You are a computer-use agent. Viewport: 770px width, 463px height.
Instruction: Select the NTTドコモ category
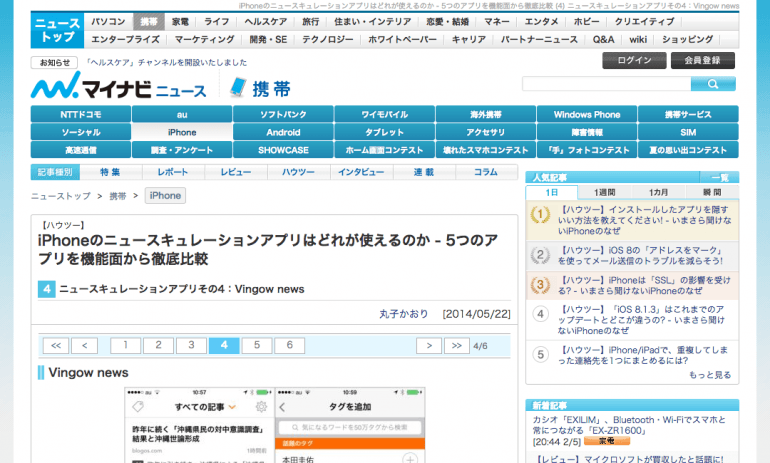pos(81,114)
